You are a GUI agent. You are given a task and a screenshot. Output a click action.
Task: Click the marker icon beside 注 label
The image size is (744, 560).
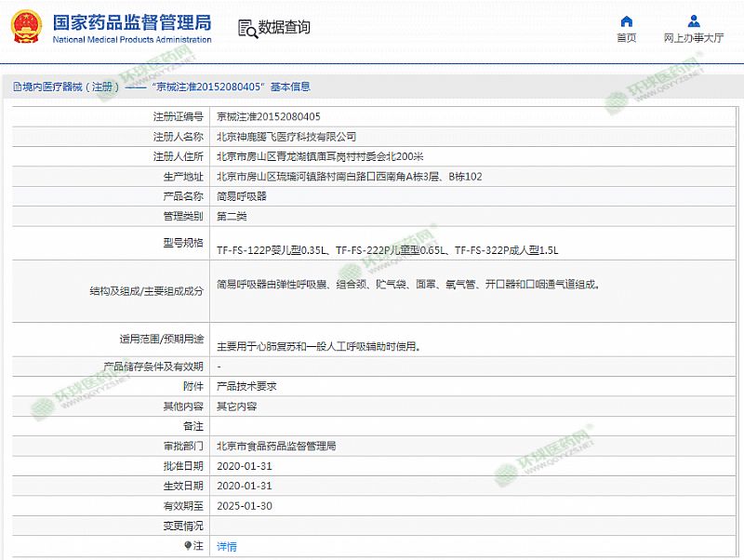click(188, 546)
